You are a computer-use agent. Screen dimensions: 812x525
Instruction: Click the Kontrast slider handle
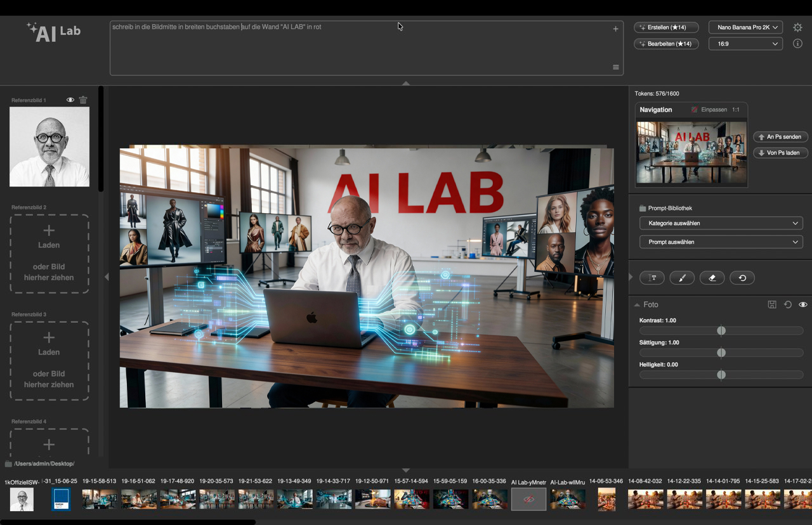pyautogui.click(x=721, y=331)
